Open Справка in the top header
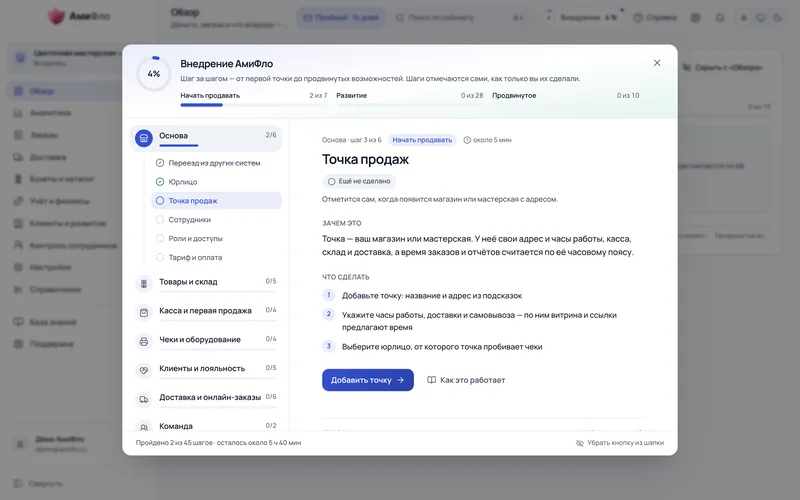The image size is (800, 500). click(656, 17)
